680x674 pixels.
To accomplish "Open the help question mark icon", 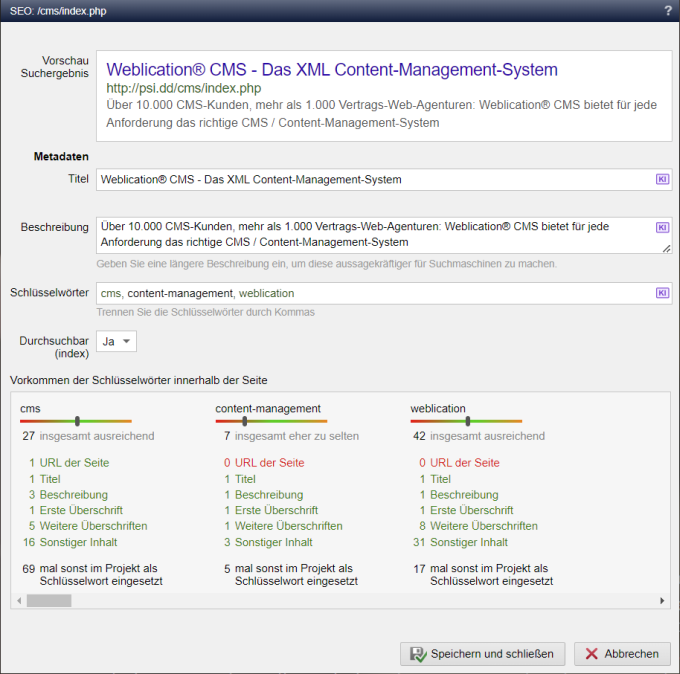I will pos(668,11).
